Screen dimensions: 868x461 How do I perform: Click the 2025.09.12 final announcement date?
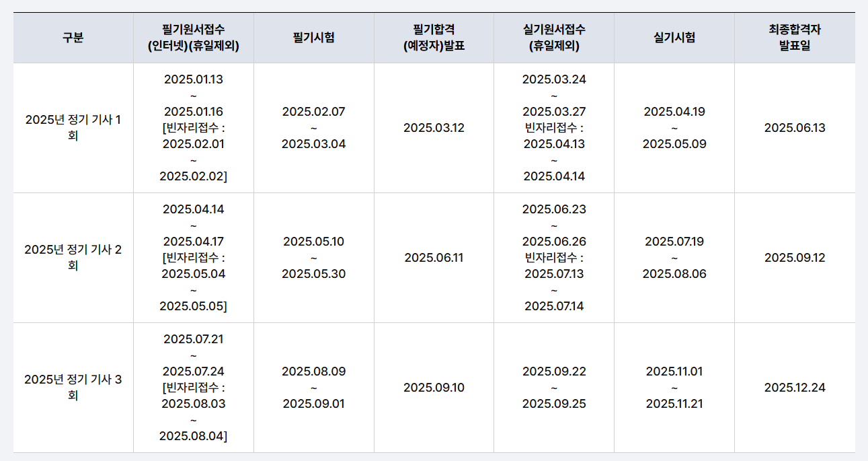click(794, 258)
